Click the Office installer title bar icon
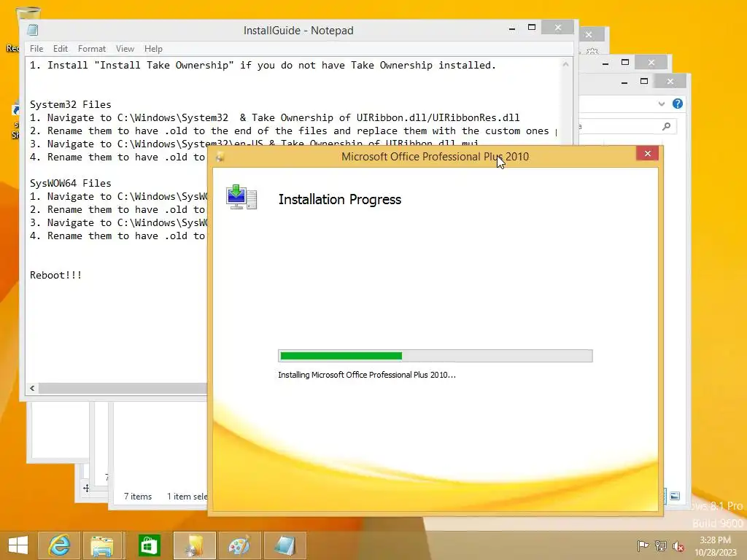 tap(220, 157)
